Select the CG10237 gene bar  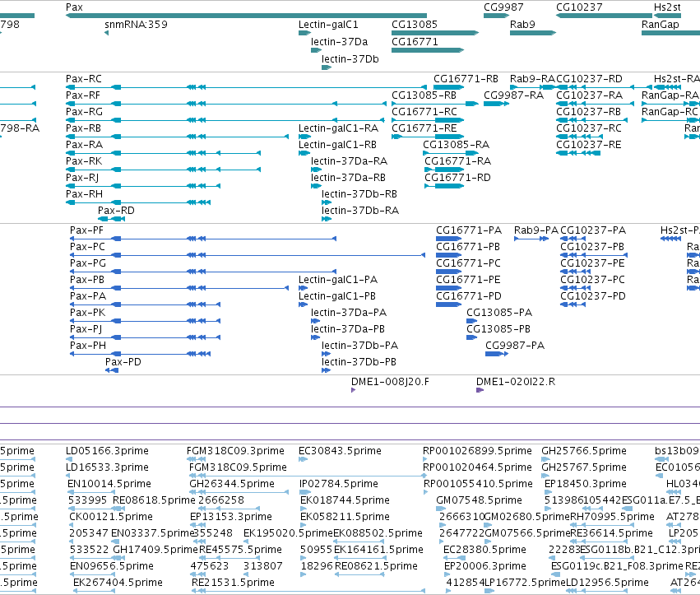(x=604, y=16)
